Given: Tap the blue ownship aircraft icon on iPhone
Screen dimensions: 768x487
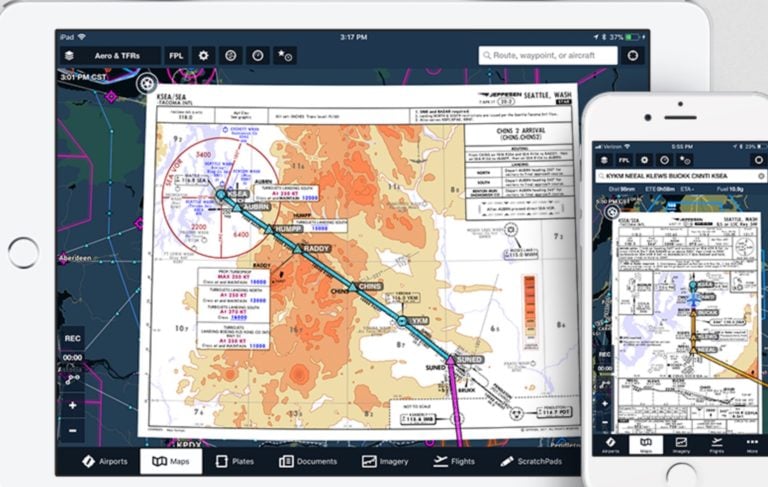Looking at the screenshot, I should click(x=693, y=298).
